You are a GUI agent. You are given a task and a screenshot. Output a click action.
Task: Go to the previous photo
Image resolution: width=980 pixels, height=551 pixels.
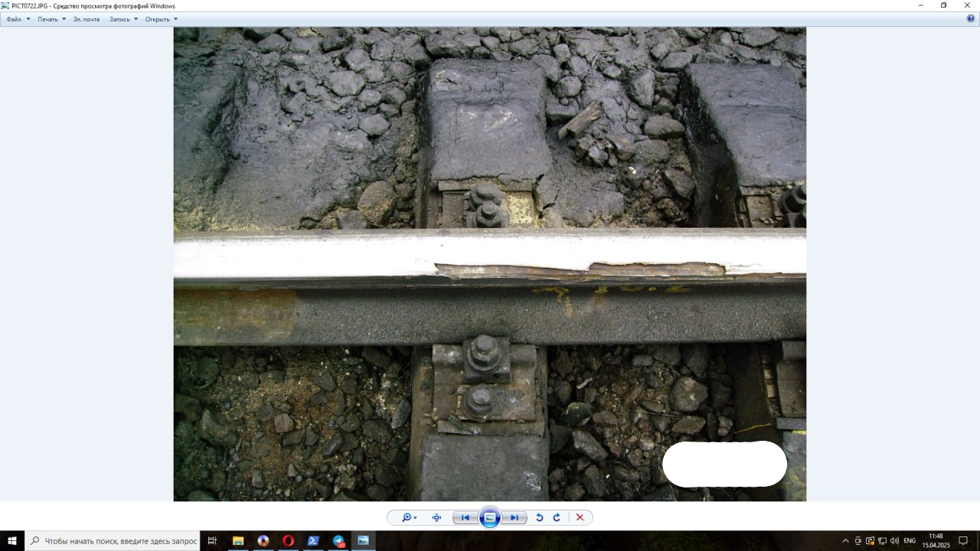click(x=464, y=518)
